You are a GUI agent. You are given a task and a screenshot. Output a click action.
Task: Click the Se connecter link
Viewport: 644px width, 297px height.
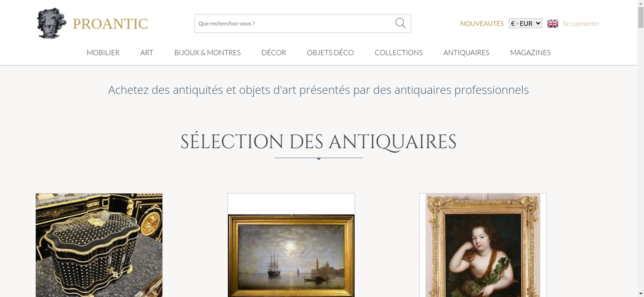coord(581,23)
